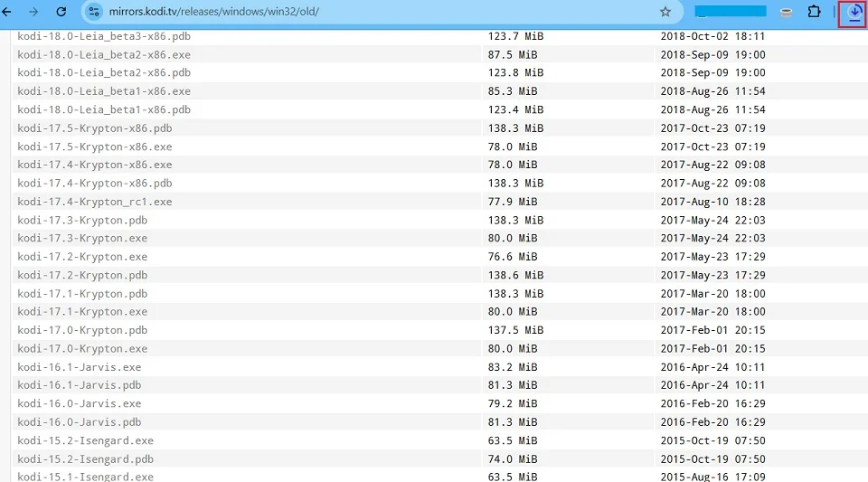Screen dimensions: 868x482
Task: Select the 137.5 MiB size cell
Action: coord(516,330)
